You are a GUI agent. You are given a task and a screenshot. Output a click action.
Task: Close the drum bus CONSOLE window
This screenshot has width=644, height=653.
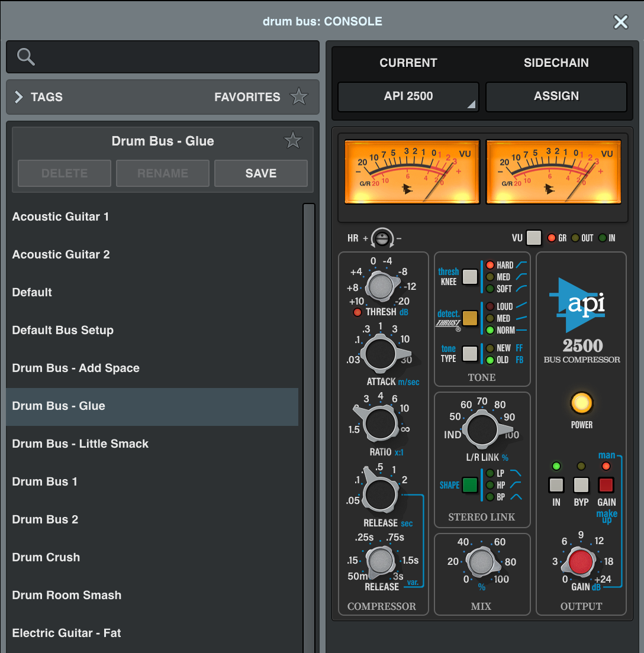click(620, 22)
